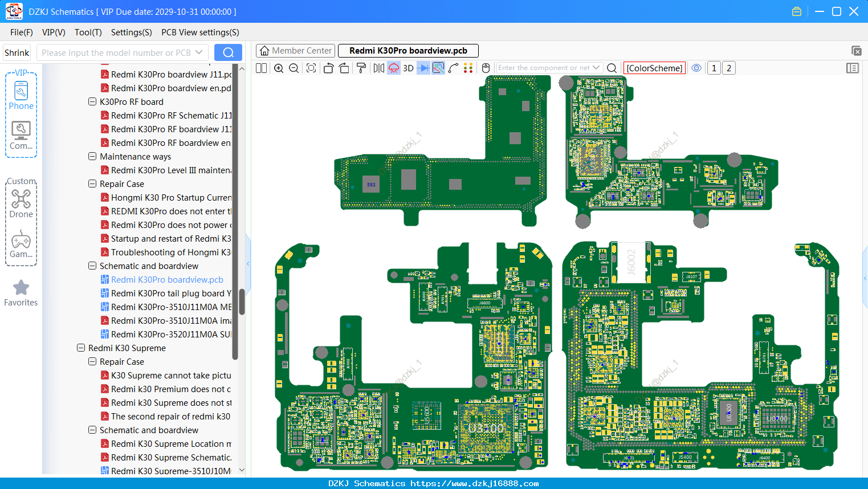
Task: Open the Favorites star
Action: tap(21, 293)
